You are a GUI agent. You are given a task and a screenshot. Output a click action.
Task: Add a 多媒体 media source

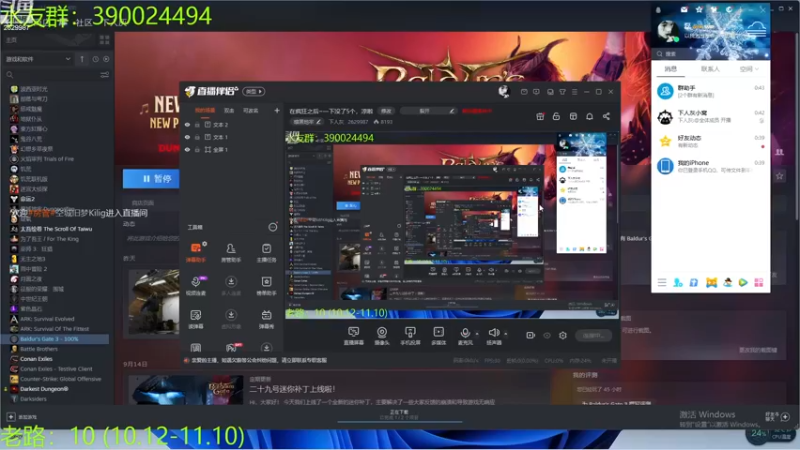(x=438, y=336)
